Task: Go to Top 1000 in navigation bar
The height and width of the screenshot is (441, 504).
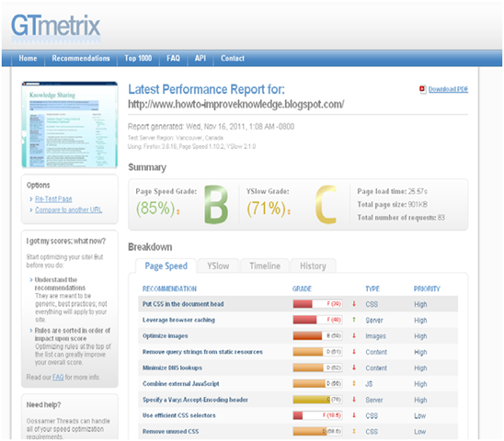Action: coord(138,58)
